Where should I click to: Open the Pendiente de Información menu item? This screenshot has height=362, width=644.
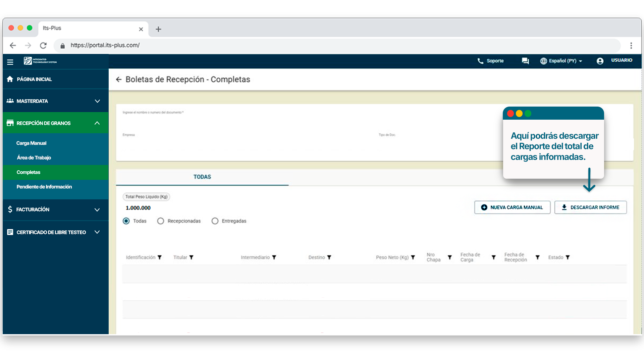coord(44,187)
